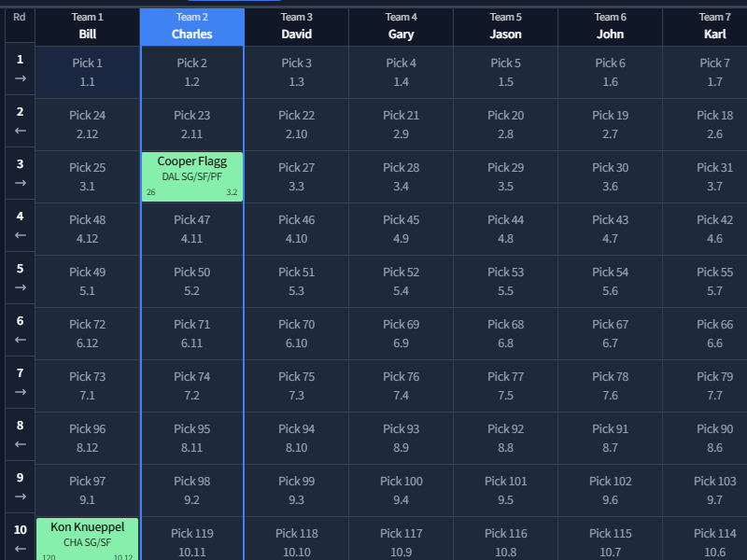Click the Team 7 Karl header

(705, 27)
